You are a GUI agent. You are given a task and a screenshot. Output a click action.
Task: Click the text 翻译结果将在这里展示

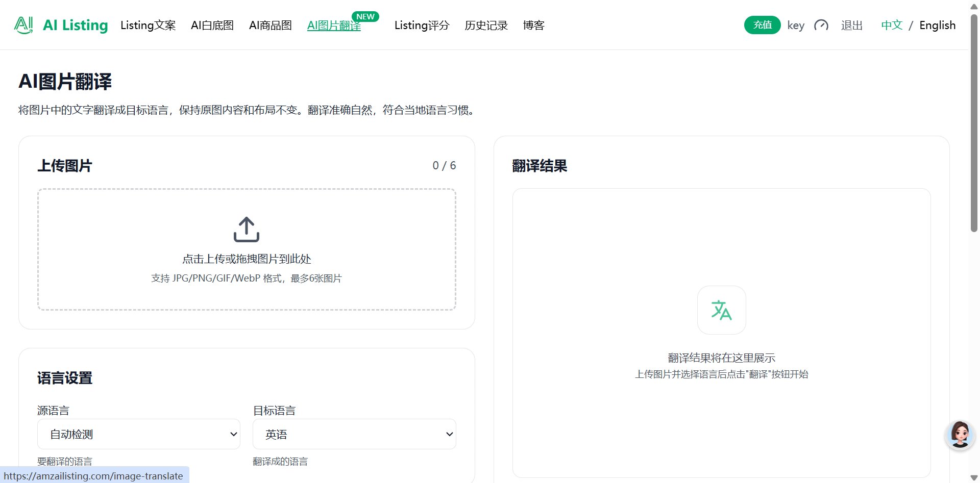[721, 358]
